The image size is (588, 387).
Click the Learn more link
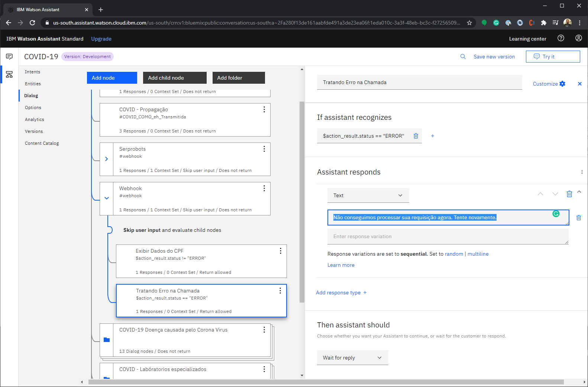point(341,265)
